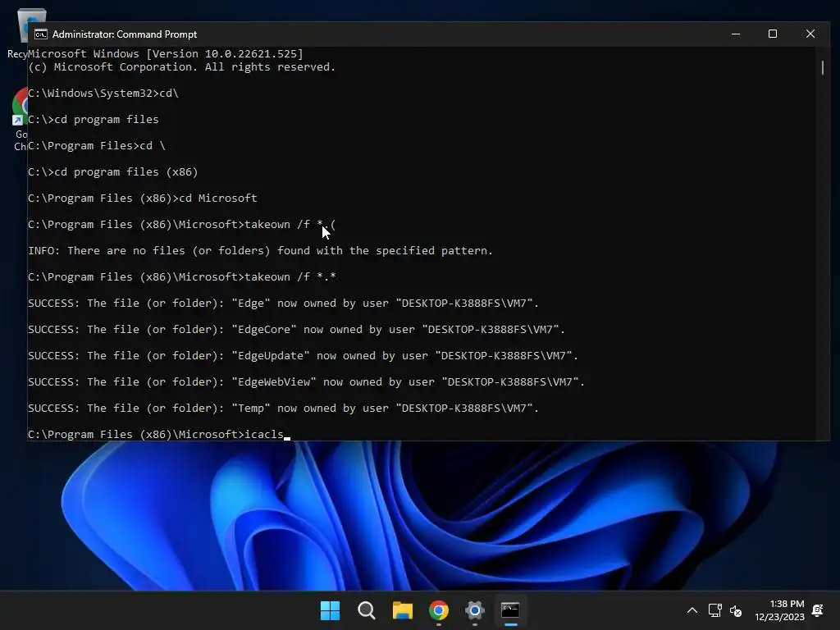The image size is (840, 630).
Task: Open the Settings app on the taskbar
Action: click(475, 610)
